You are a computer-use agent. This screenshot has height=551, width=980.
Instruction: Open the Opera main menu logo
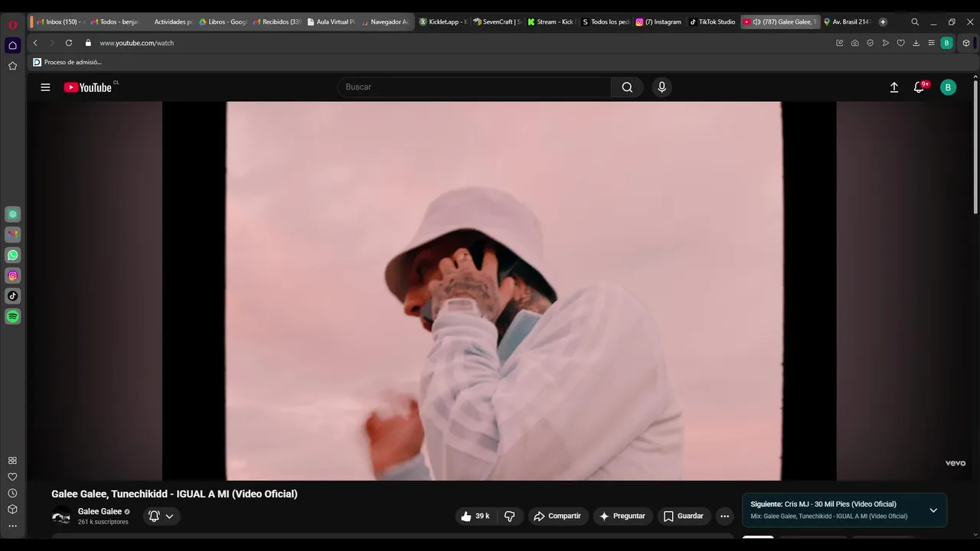point(12,24)
